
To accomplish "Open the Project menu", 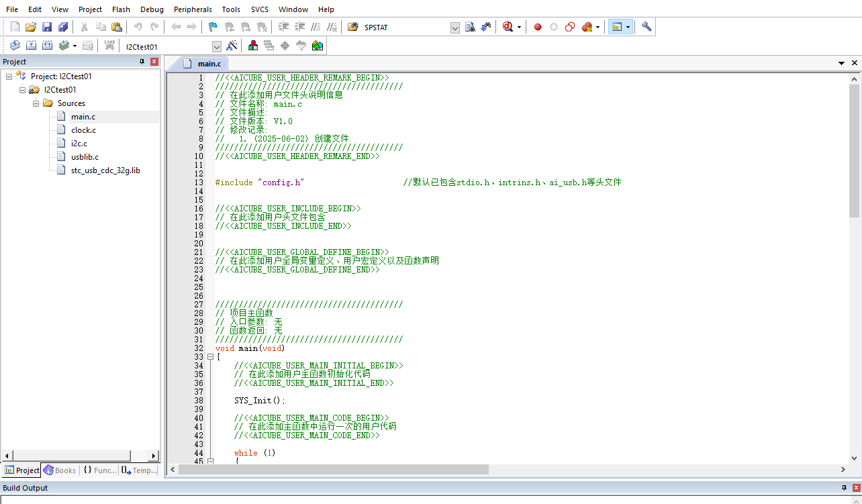I will click(x=90, y=9).
